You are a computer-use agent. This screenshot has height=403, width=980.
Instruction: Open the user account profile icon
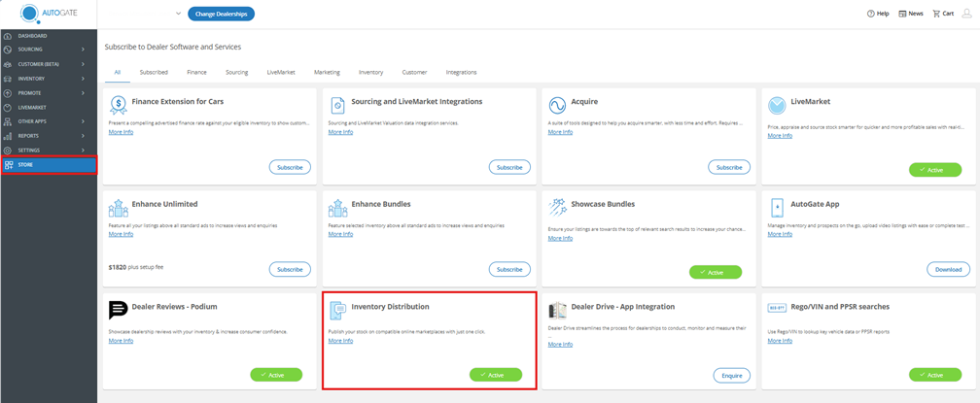click(966, 14)
